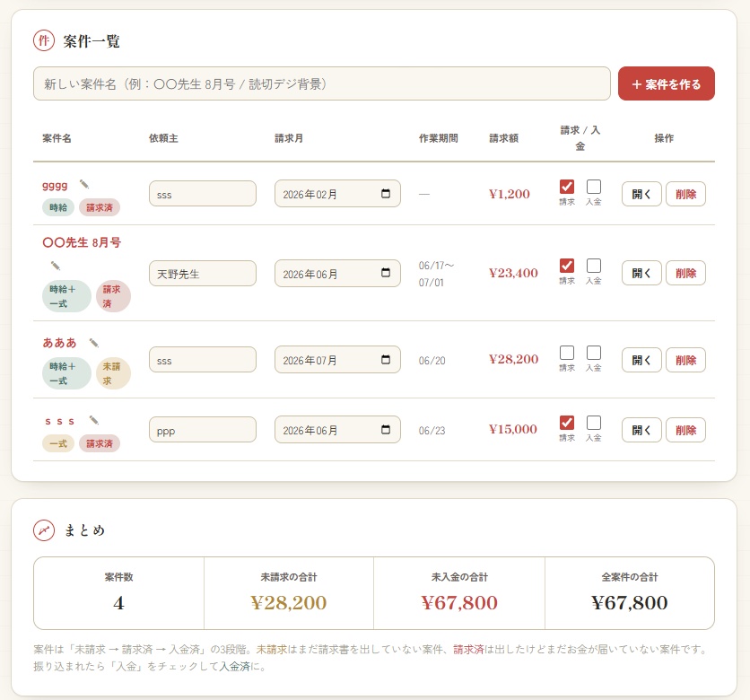The image size is (750, 700).
Task: Uncheck 請求 checkbox for gggg
Action: [567, 187]
